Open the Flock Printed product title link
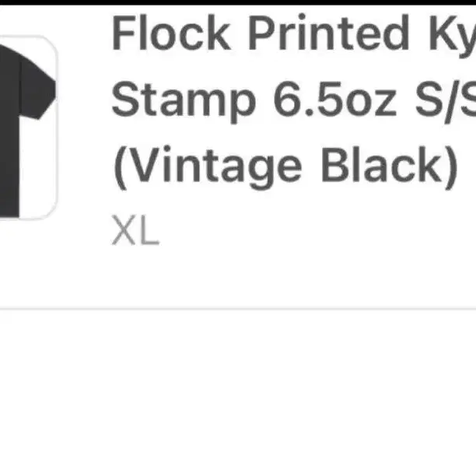The width and height of the screenshot is (476, 476). point(293,100)
